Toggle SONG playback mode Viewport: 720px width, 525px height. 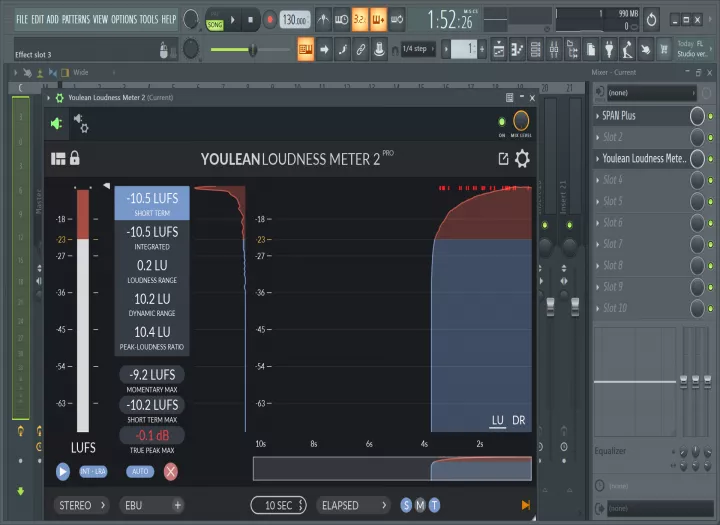(215, 24)
